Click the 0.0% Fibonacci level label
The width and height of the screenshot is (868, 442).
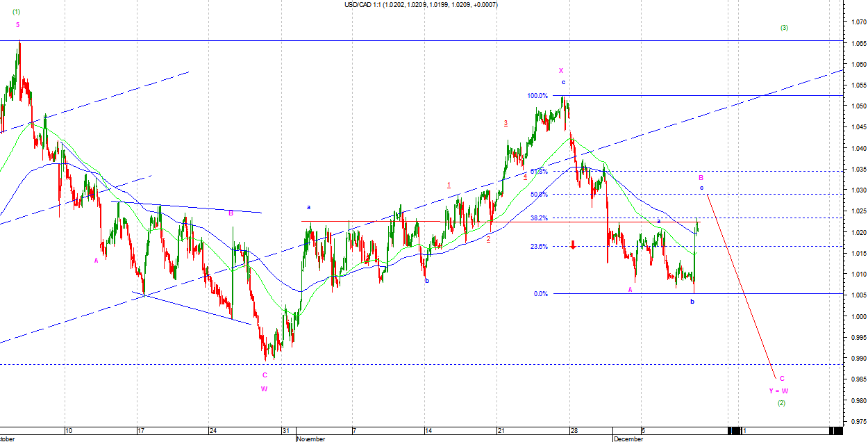[x=541, y=294]
